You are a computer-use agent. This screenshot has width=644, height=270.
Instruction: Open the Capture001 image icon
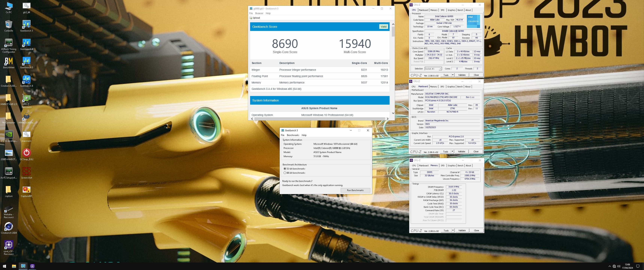[x=27, y=192]
